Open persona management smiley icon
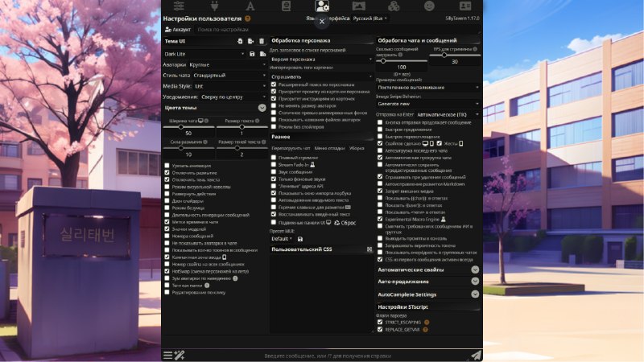Screen dimensions: 644x362 [x=429, y=6]
